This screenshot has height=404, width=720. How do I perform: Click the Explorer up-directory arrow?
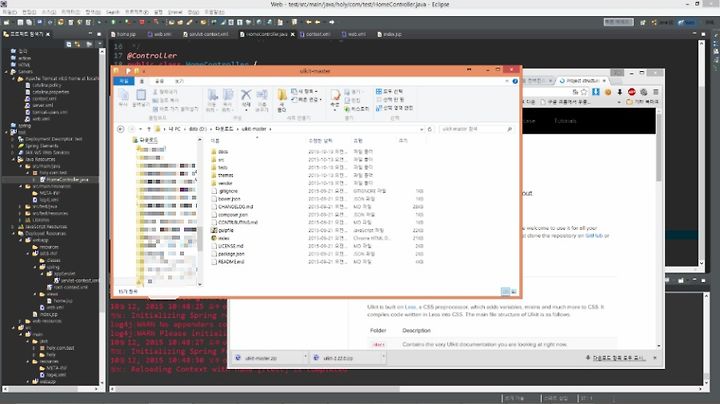(149, 129)
